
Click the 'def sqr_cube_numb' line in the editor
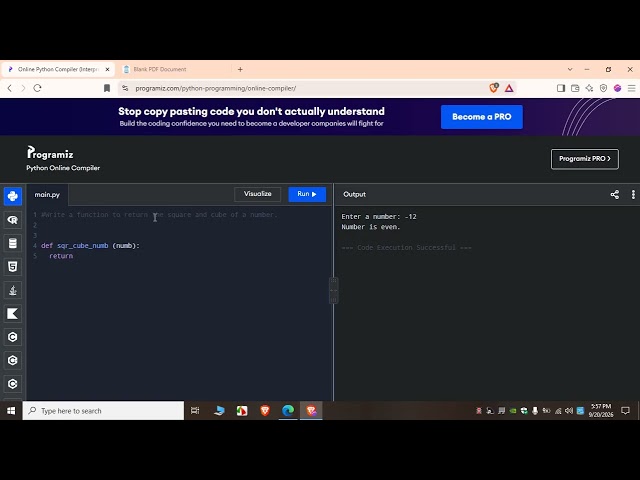click(90, 246)
